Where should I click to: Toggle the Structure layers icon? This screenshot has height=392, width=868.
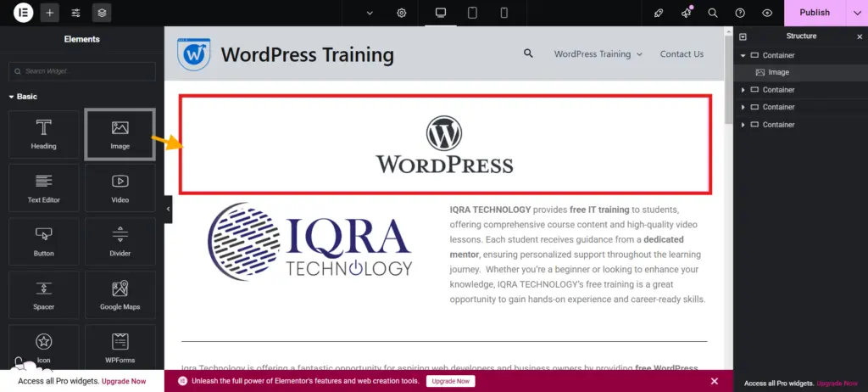coord(102,12)
